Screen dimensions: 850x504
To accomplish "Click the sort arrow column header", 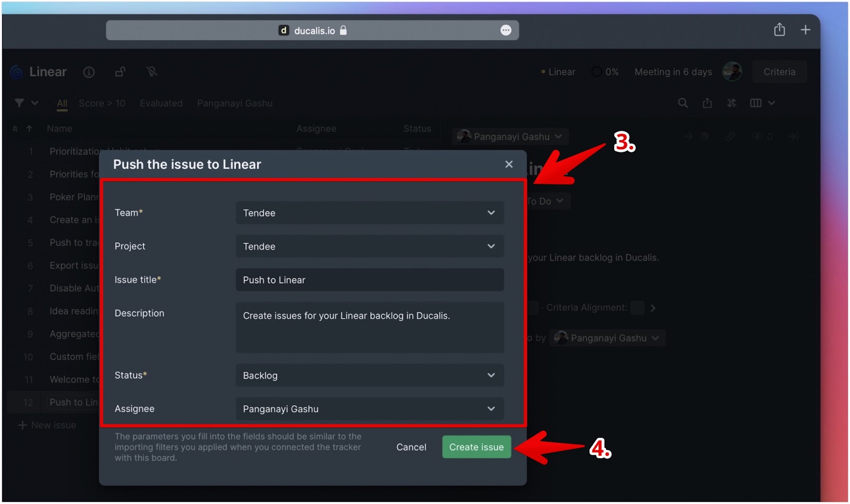I will click(x=29, y=129).
